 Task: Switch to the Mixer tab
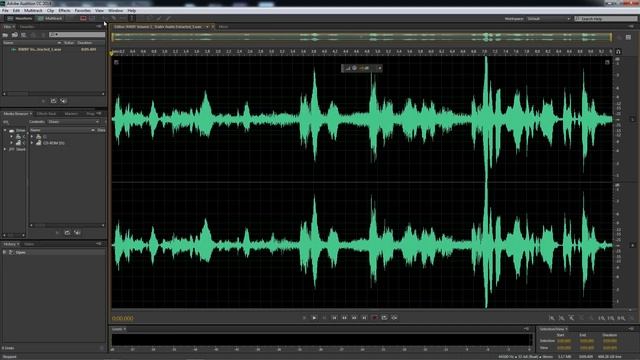point(223,27)
